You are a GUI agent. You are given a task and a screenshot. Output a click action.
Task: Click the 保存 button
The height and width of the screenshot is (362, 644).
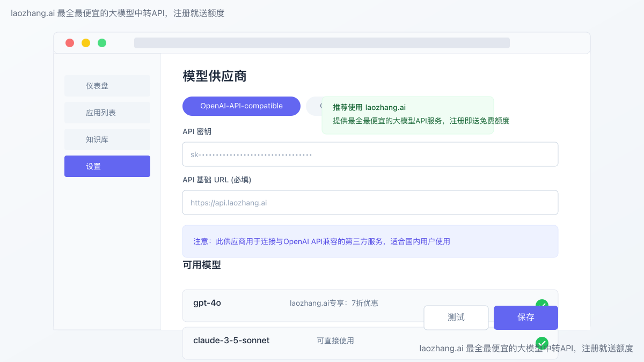tap(526, 317)
